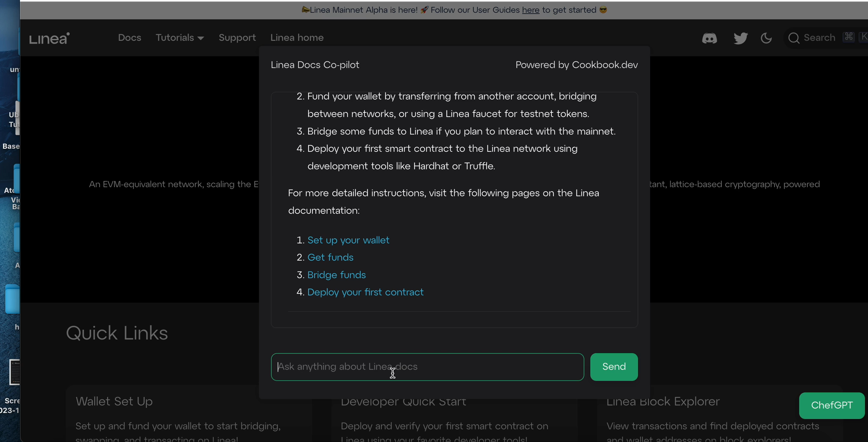Open the Wallet Set Up card
This screenshot has height=442, width=868.
coord(189,414)
